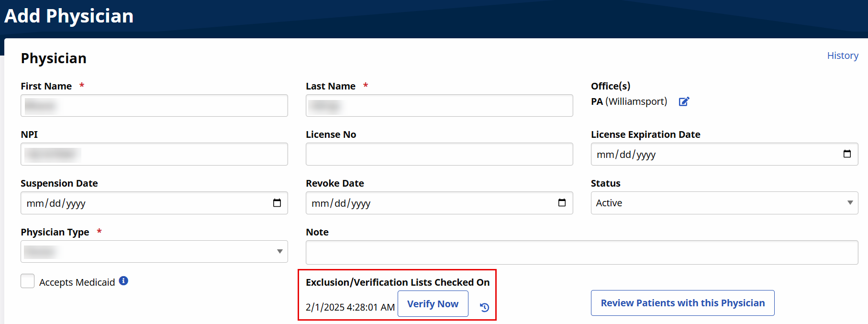Click the License Expiration Date text area
The width and height of the screenshot is (868, 324).
point(713,155)
